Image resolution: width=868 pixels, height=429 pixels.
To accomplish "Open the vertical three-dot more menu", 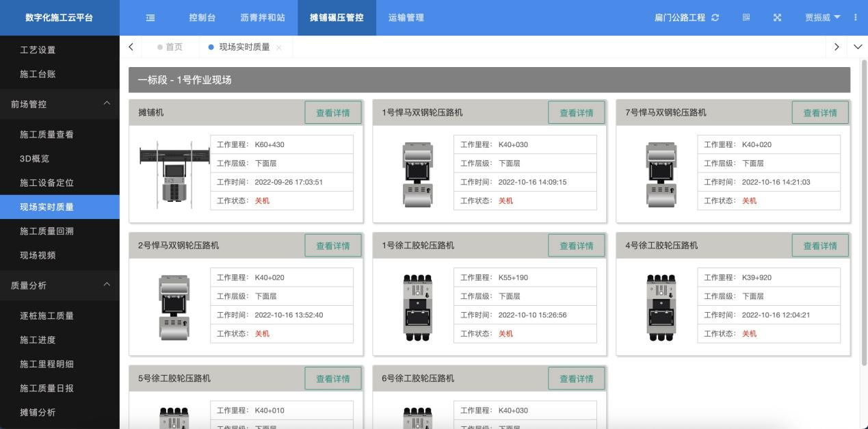I will point(856,18).
